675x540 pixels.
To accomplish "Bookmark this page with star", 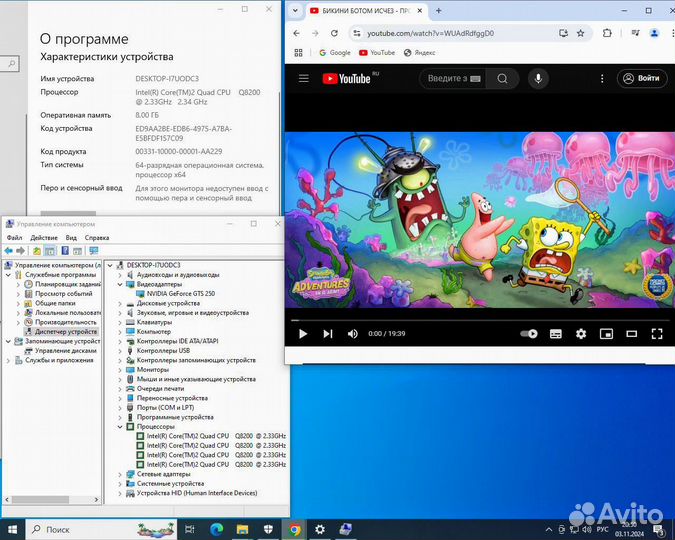I will 580,33.
